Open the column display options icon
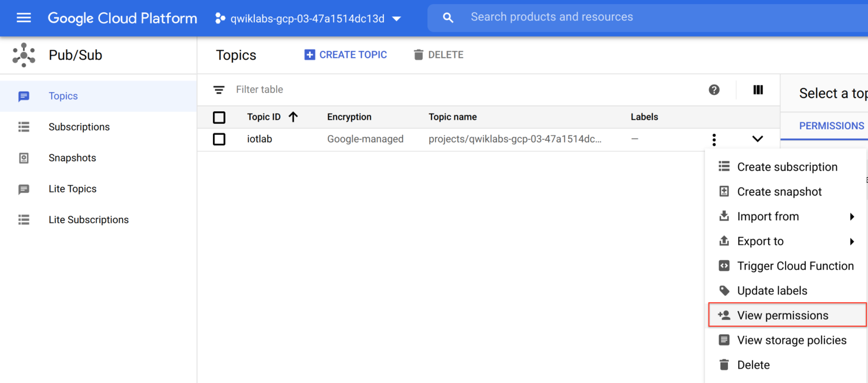868x383 pixels. 758,90
